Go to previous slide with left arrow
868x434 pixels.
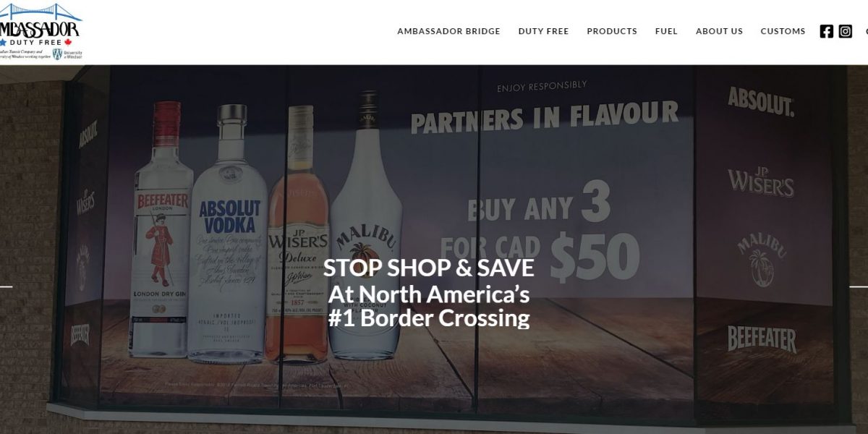tap(7, 286)
